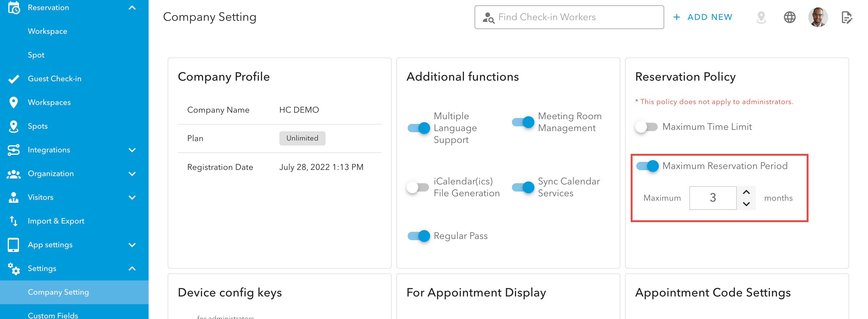
Task: Click the increase months stepper arrow
Action: coord(746,192)
